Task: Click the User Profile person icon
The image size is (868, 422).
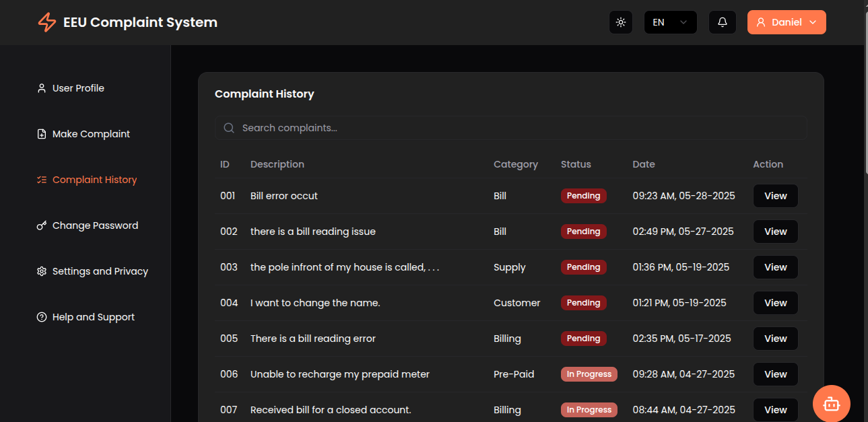Action: tap(41, 87)
